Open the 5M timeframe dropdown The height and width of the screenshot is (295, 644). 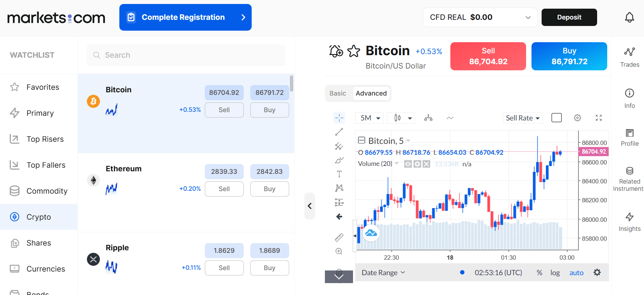(369, 118)
